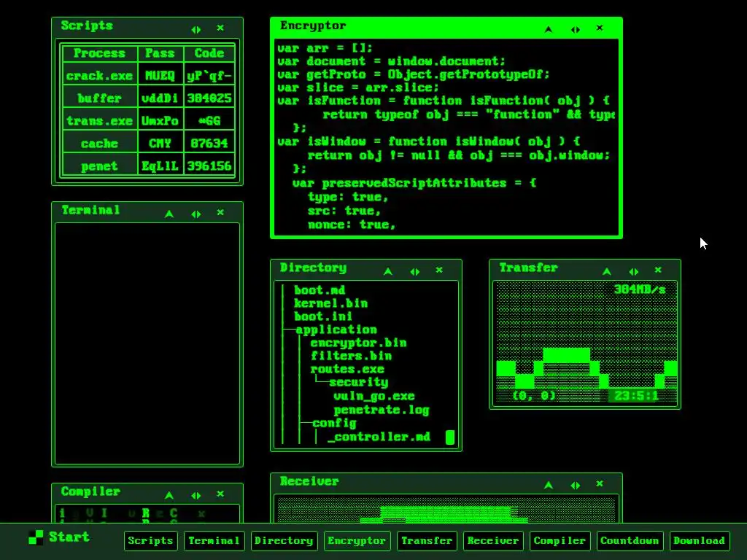Screen dimensions: 747x560
Task: Click inside the empty Terminal input area
Action: coord(147,343)
